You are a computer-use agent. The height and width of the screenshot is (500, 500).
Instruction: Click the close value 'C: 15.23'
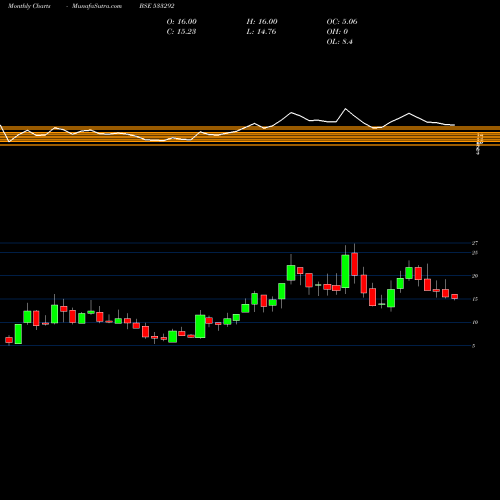[x=181, y=32]
